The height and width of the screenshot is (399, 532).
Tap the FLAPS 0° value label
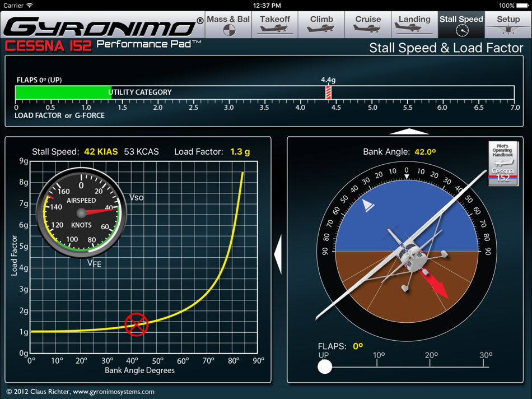click(x=358, y=346)
